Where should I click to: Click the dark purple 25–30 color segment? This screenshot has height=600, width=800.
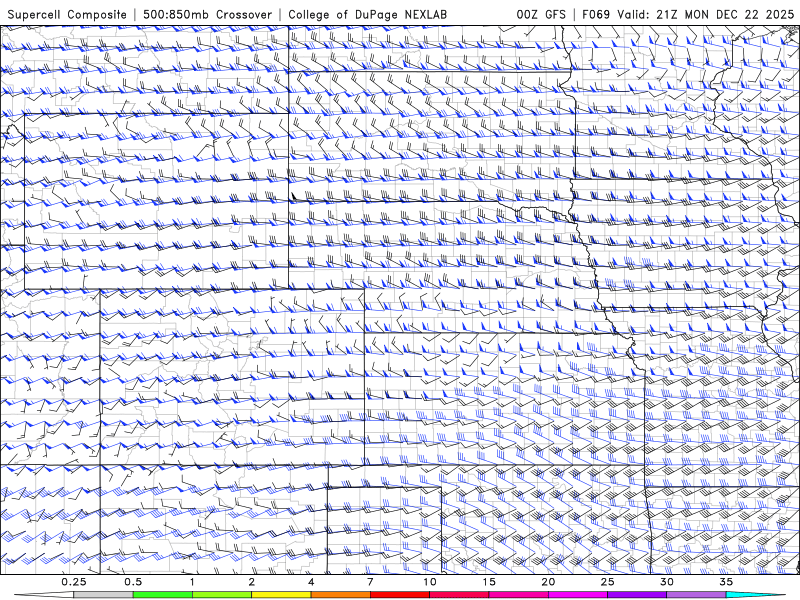coord(637,595)
